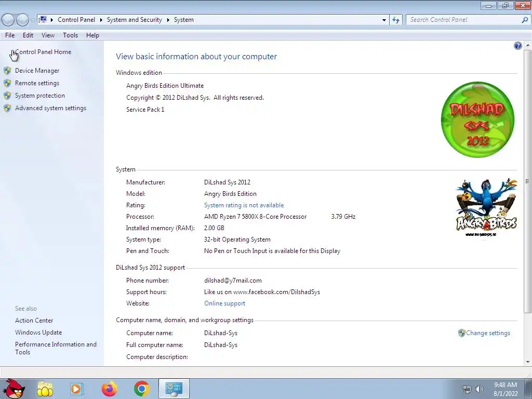The image size is (532, 399).
Task: Select Angry Birds Edition Ultimate text
Action: pos(165,86)
